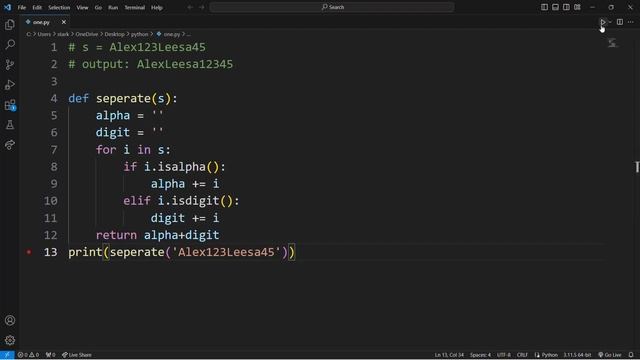Open the Terminal menu
640x360 pixels.
135,7
